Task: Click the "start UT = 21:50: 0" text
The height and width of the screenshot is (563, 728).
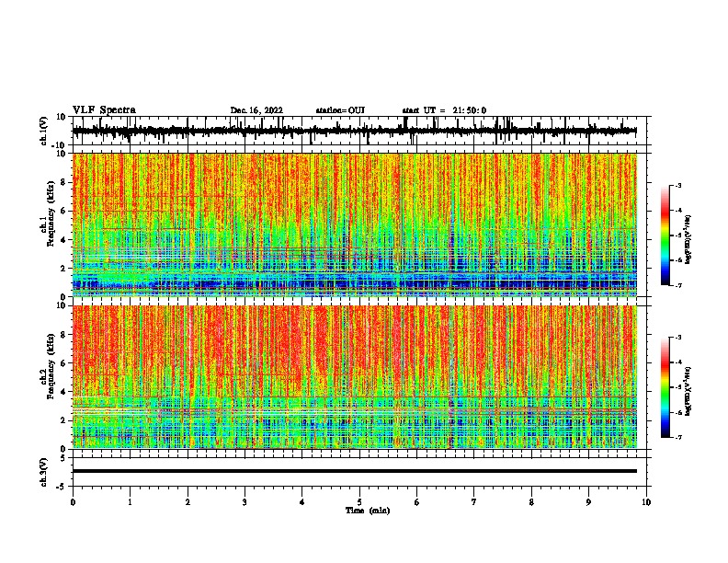Action: coord(444,110)
